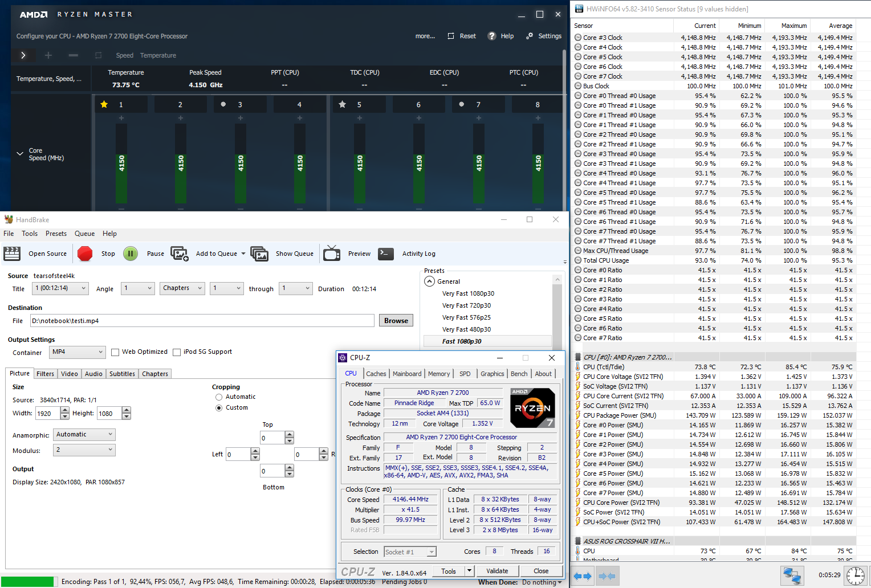Click destination File path input field
The height and width of the screenshot is (588, 871).
202,321
